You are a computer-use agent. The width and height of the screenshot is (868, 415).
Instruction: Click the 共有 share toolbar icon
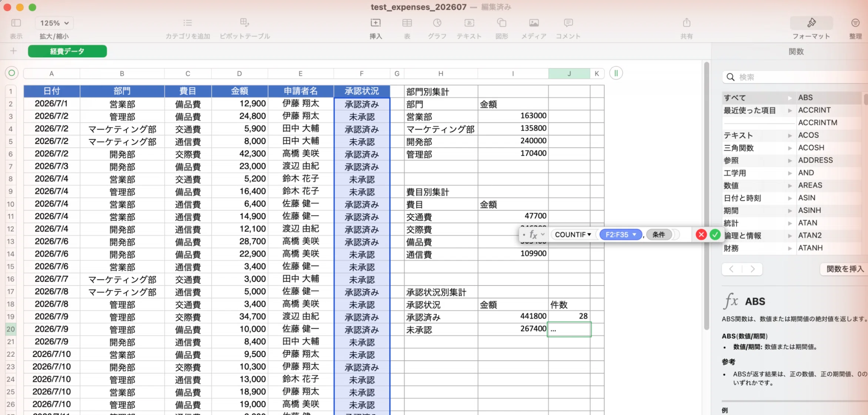[x=686, y=23]
